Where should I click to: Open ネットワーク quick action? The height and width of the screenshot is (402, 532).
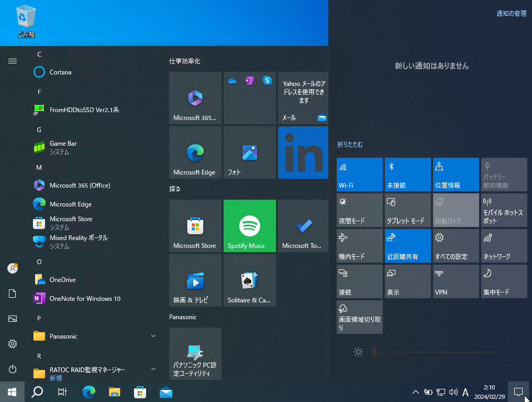tap(504, 246)
